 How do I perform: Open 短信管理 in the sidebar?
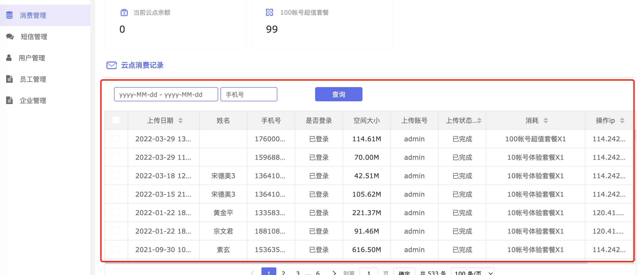click(x=34, y=37)
